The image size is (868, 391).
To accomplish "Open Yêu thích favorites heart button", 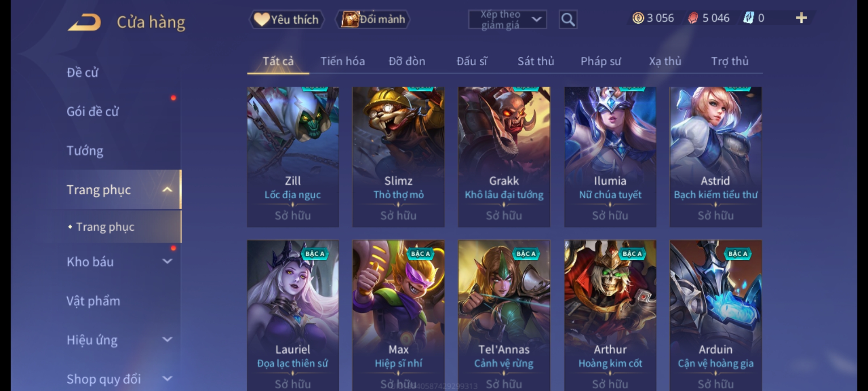I will coord(286,20).
